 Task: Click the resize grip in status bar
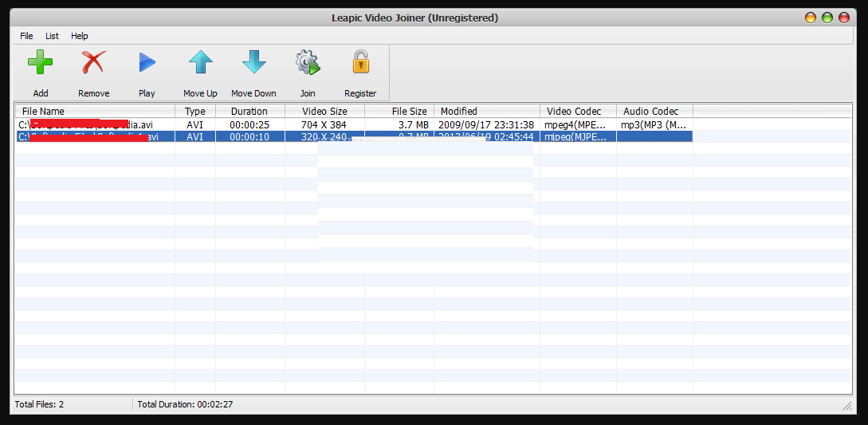point(847,406)
